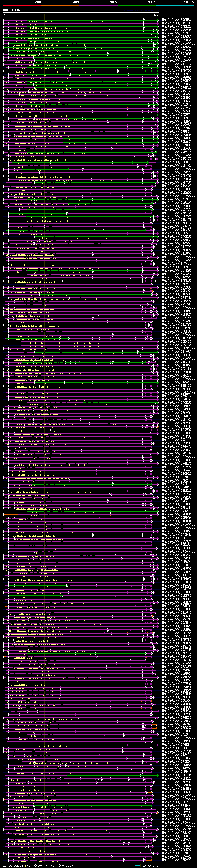Screen dimensions: 197x868
Task: Click hit label UniRef100_Q9SBM1
Action: [x=177, y=206]
